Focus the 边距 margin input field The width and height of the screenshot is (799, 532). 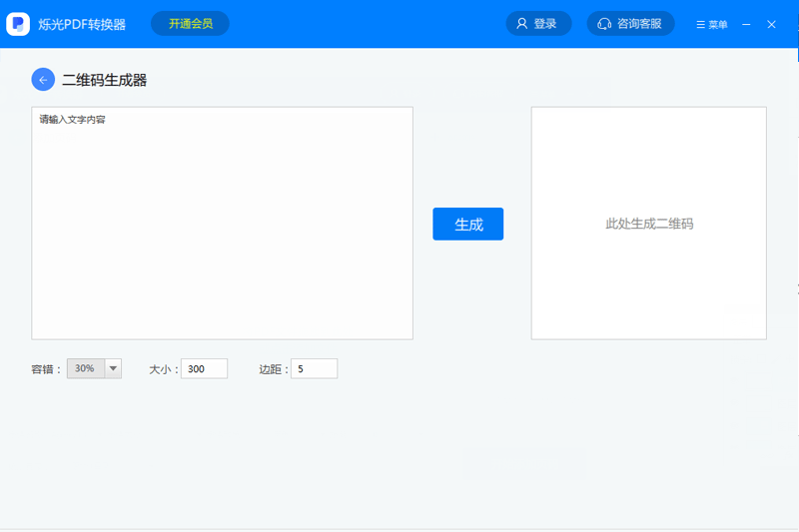[314, 369]
